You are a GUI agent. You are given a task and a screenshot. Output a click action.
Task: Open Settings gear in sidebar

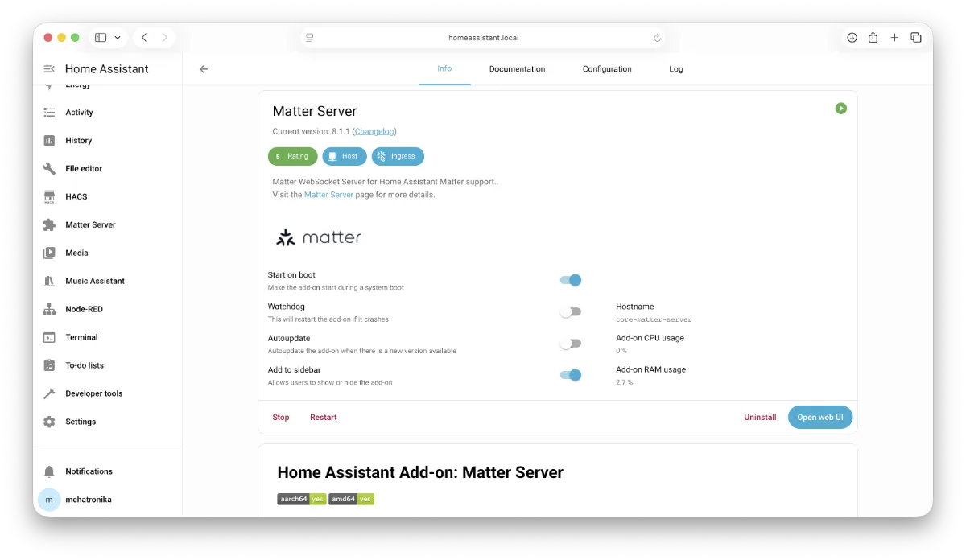(x=80, y=422)
